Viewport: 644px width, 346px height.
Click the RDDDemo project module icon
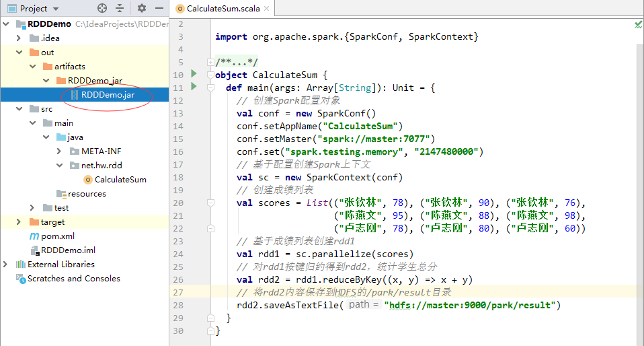tap(21, 24)
